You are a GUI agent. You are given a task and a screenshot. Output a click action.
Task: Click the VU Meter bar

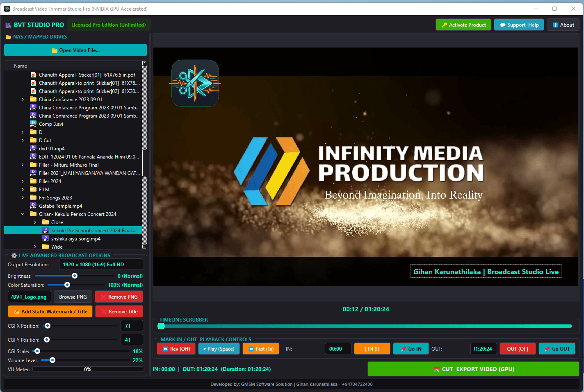click(88, 369)
